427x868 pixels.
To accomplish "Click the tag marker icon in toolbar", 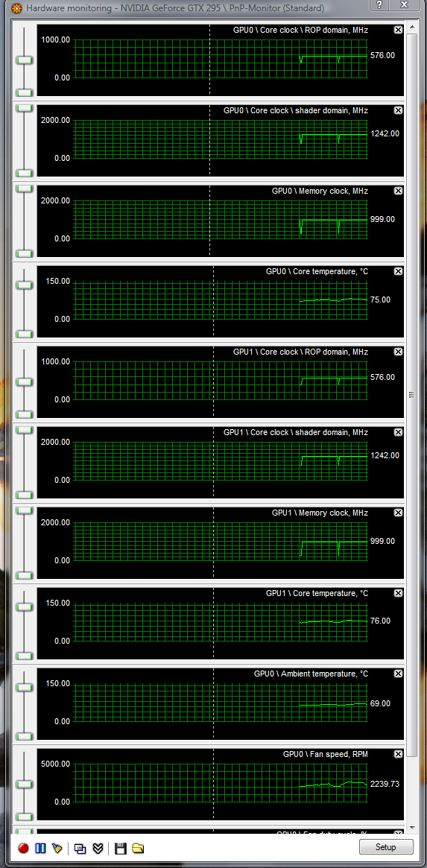I will [x=57, y=848].
